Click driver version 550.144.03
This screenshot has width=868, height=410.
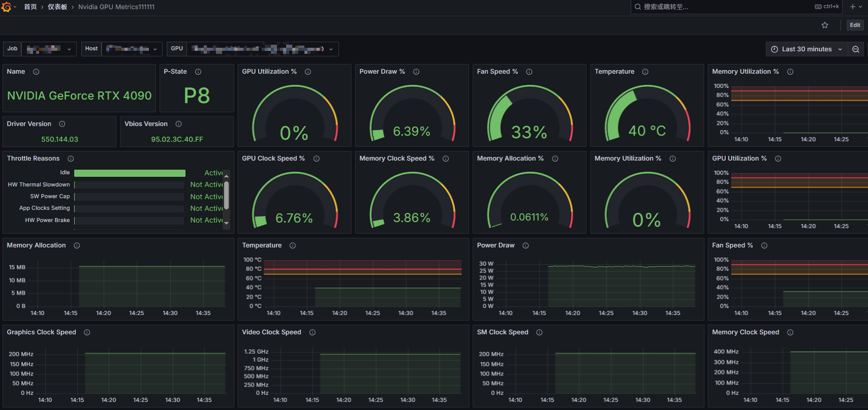59,139
